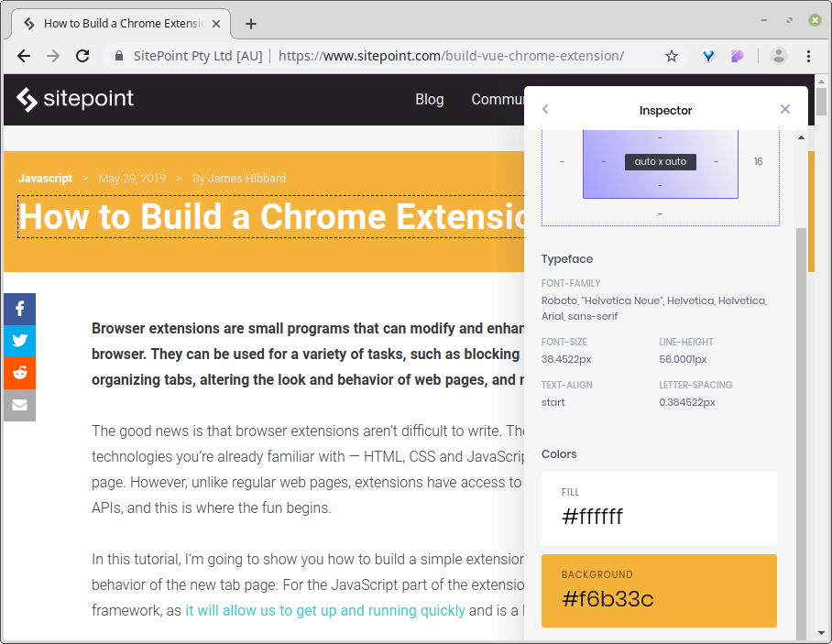Click the Inspector panel back arrow
Image resolution: width=832 pixels, height=644 pixels.
coord(545,109)
